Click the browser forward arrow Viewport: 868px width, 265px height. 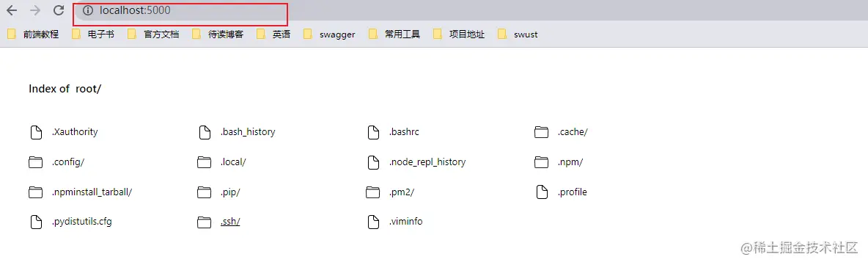pos(35,10)
